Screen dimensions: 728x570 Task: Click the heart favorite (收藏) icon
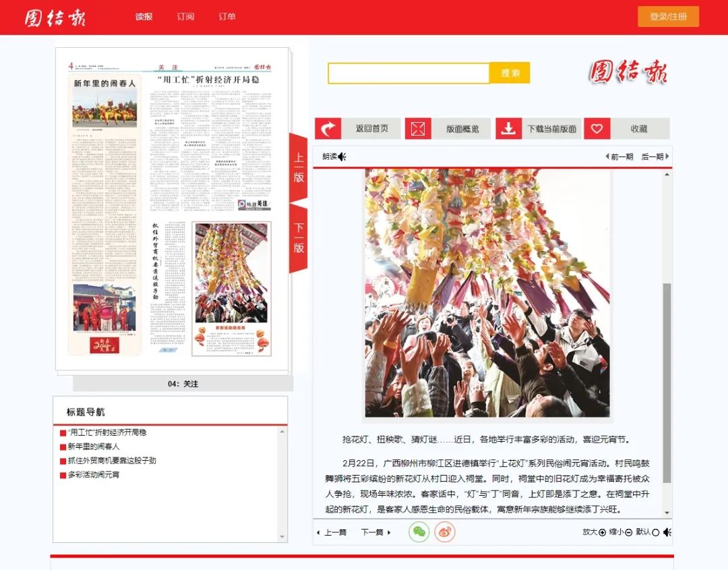(x=597, y=129)
